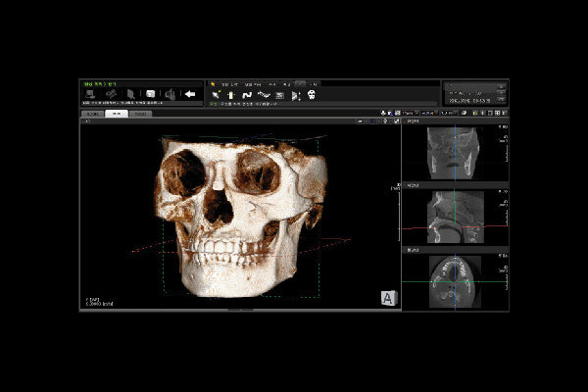Select the curved nerve canal drawing tool

tap(248, 95)
